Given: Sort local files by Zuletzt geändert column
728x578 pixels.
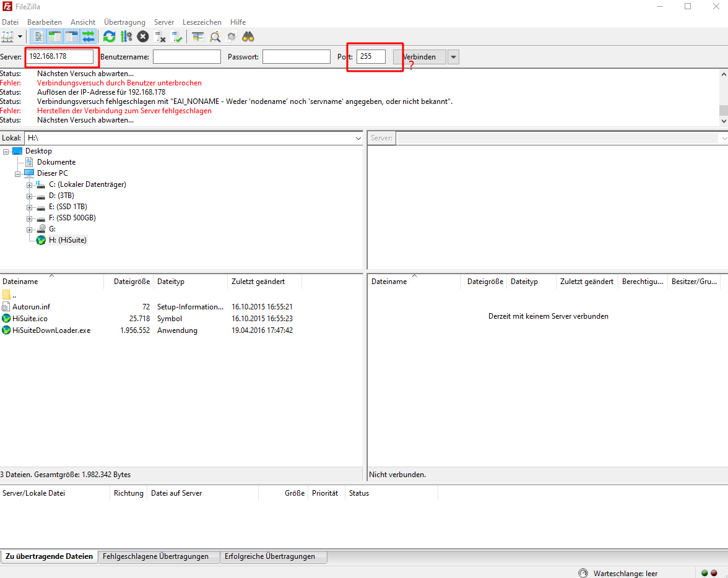Looking at the screenshot, I should 265,282.
